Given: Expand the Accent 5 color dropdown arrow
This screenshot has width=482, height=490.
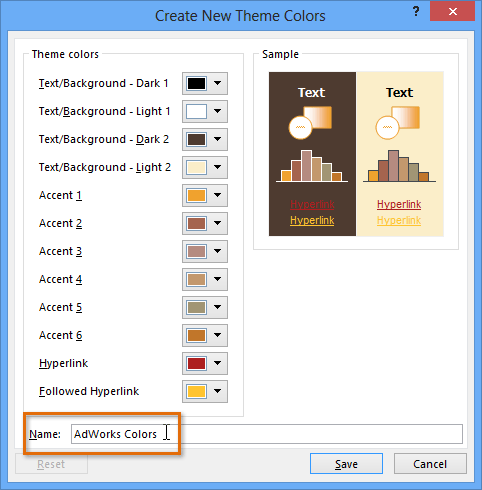Looking at the screenshot, I should [218, 307].
